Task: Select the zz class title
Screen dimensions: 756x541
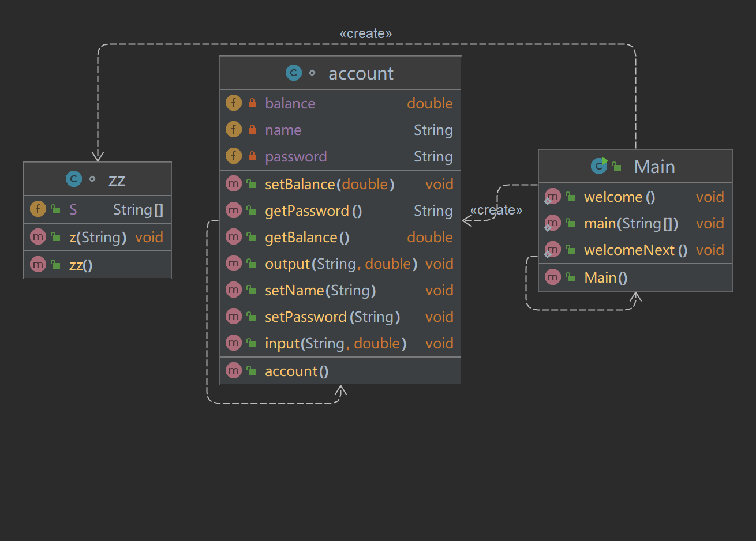Action: 117,179
